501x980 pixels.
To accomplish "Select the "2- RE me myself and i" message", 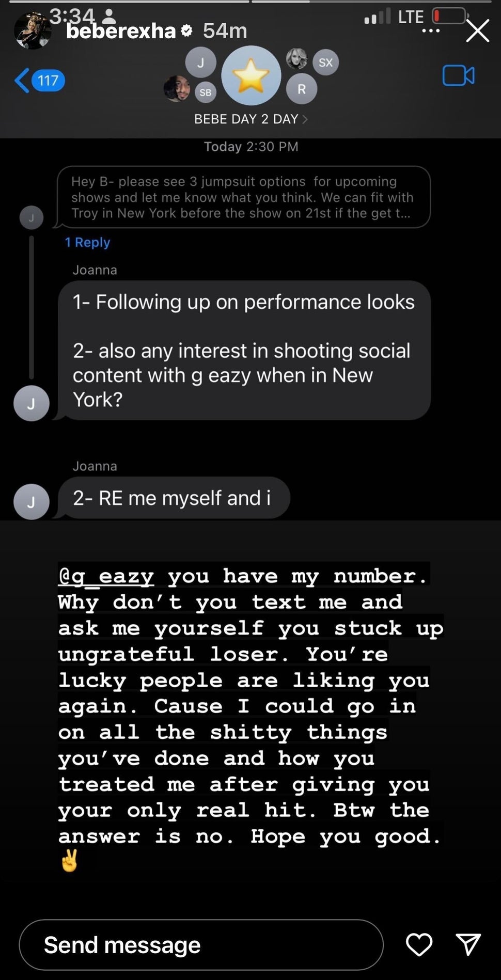I will point(173,498).
